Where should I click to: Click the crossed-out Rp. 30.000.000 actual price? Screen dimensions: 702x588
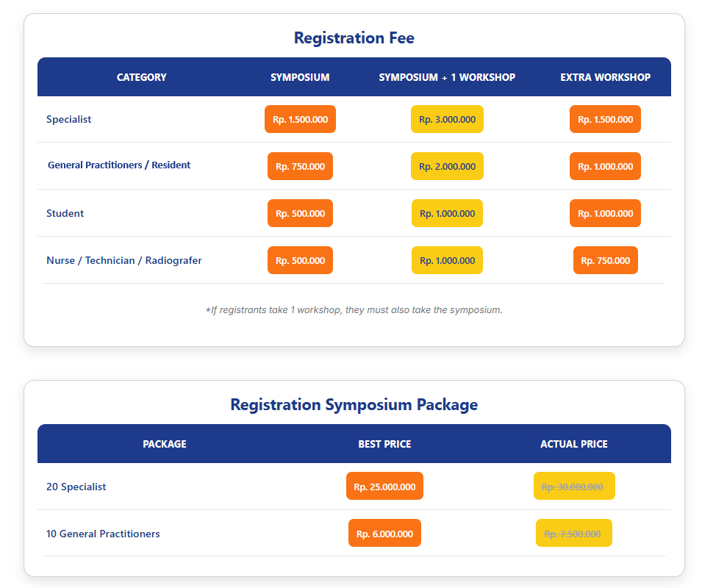coord(573,486)
